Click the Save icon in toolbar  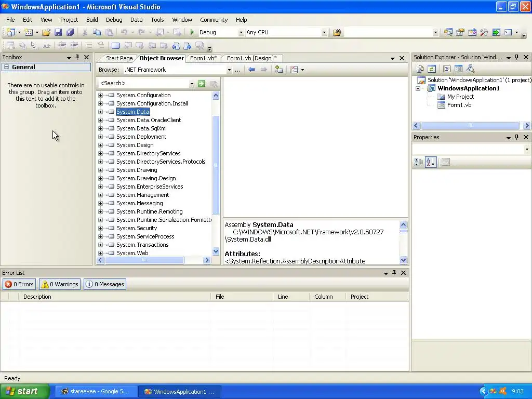pos(58,32)
